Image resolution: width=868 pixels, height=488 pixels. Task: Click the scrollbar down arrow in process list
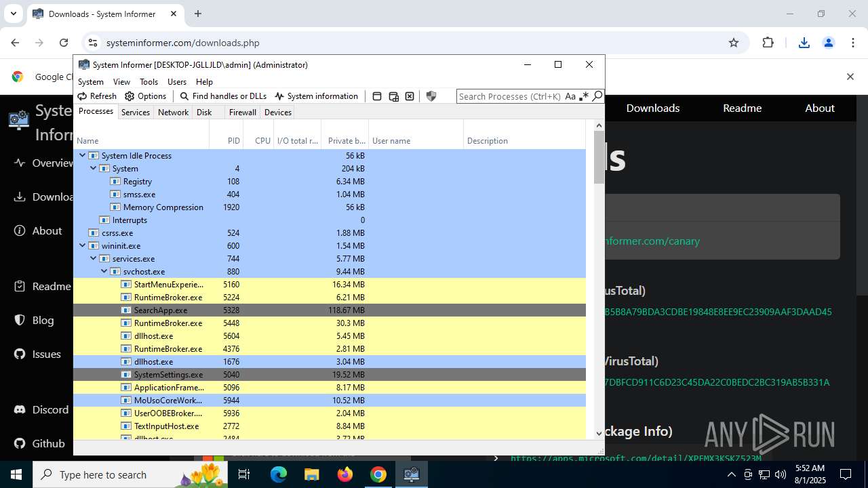pos(599,434)
